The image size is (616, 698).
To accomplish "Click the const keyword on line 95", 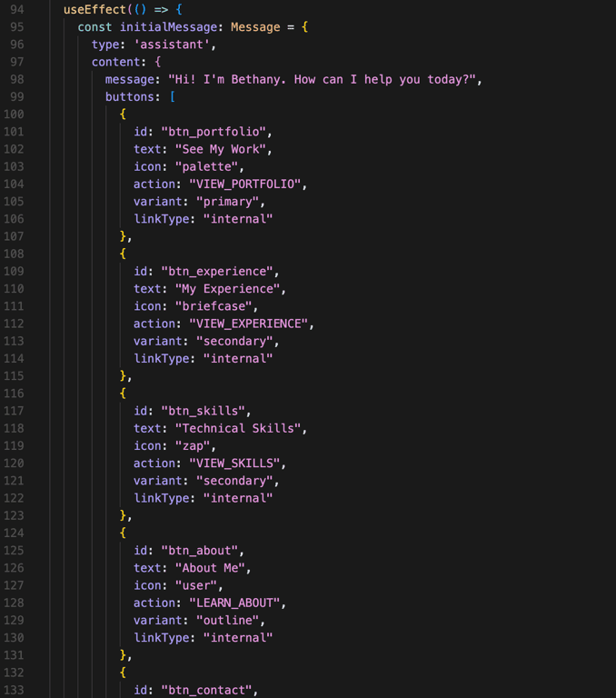I will 94,26.
